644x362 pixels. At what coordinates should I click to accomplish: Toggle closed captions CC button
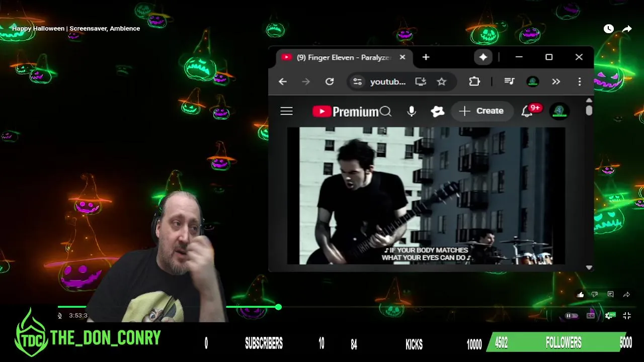pos(591,316)
